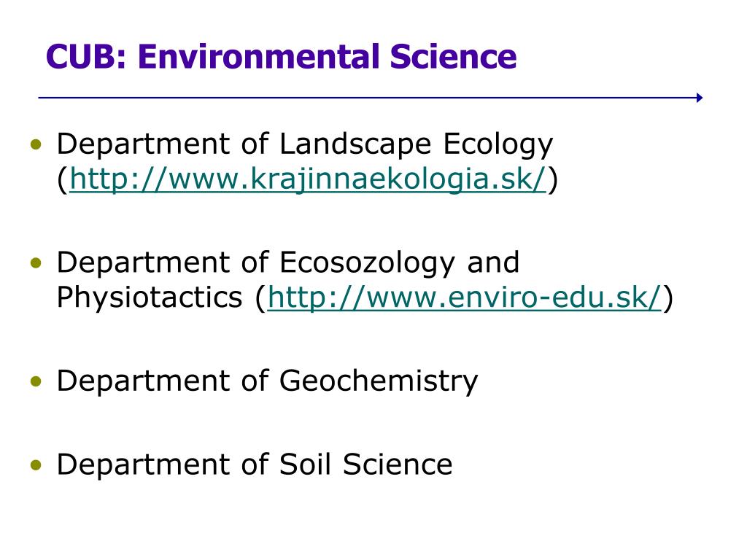Click the text Department of Landscape Ecology
747x560 pixels.
(305, 145)
